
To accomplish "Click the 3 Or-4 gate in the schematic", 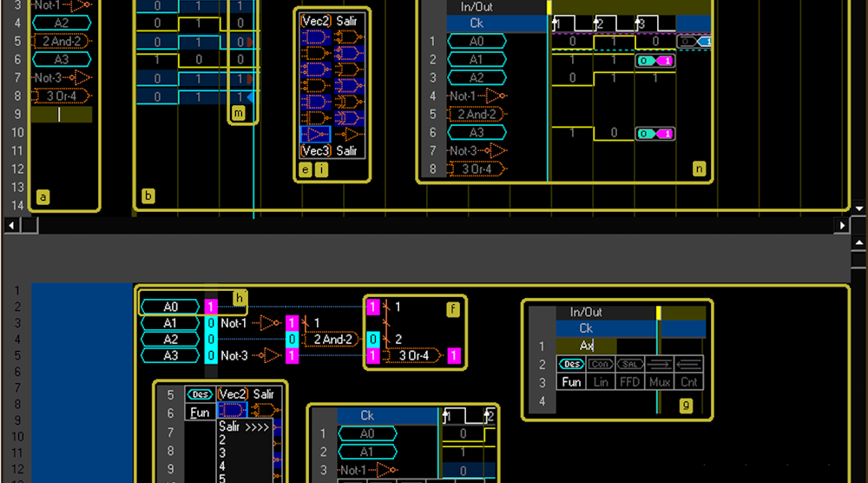I will click(x=409, y=356).
